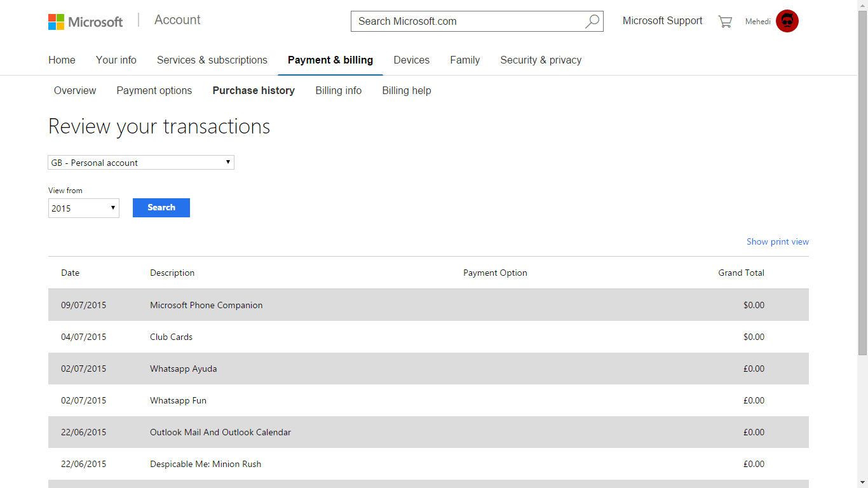Click the £0.00 total for Whatsapp Ayuda
This screenshot has width=868, height=488.
tap(754, 369)
